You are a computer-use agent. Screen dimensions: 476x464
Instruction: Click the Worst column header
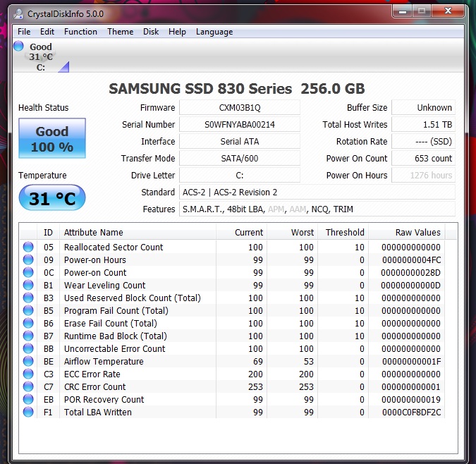click(293, 232)
